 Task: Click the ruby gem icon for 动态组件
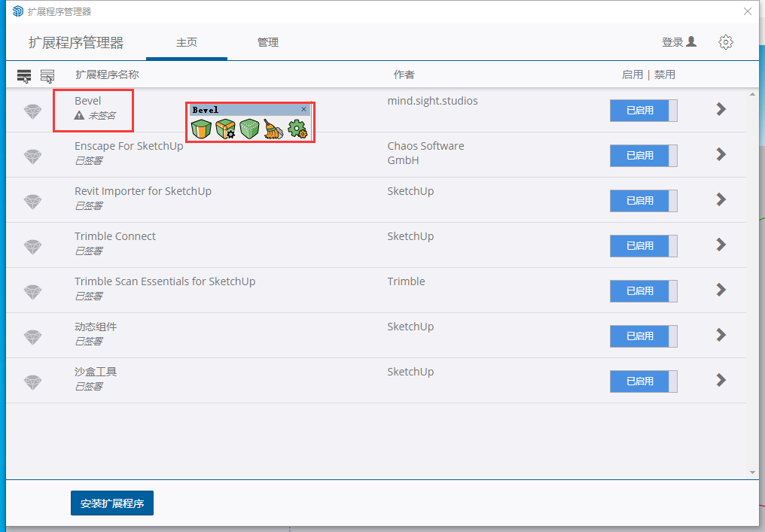pos(32,337)
